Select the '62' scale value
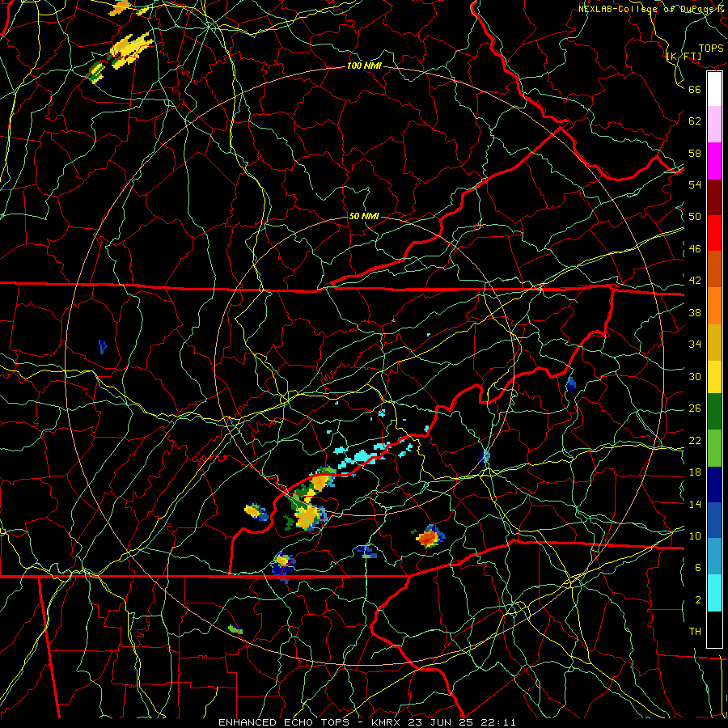 coord(695,121)
